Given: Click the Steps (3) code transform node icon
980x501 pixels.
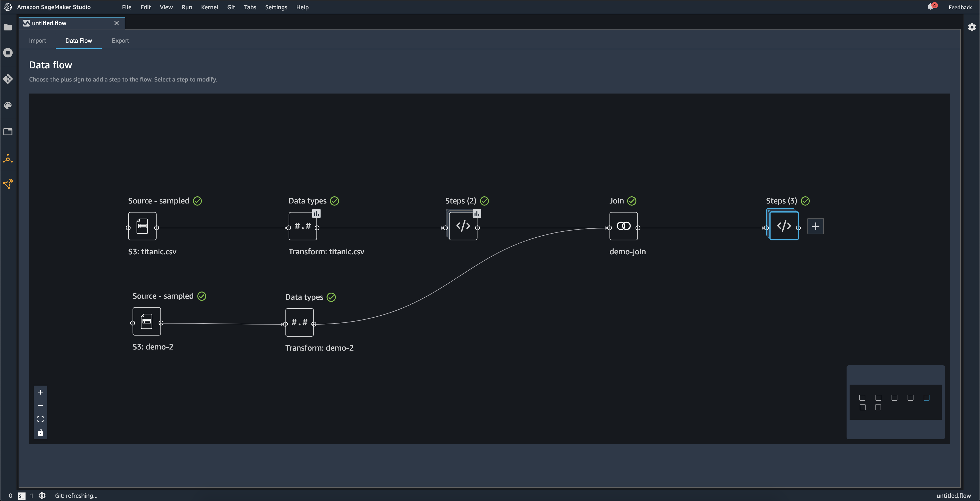Looking at the screenshot, I should pyautogui.click(x=783, y=226).
